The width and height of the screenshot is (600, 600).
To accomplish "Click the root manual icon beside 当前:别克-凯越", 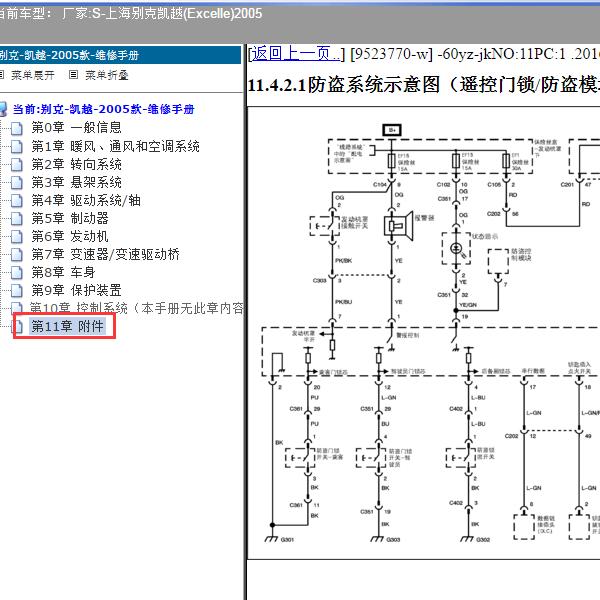I will (x=3, y=109).
